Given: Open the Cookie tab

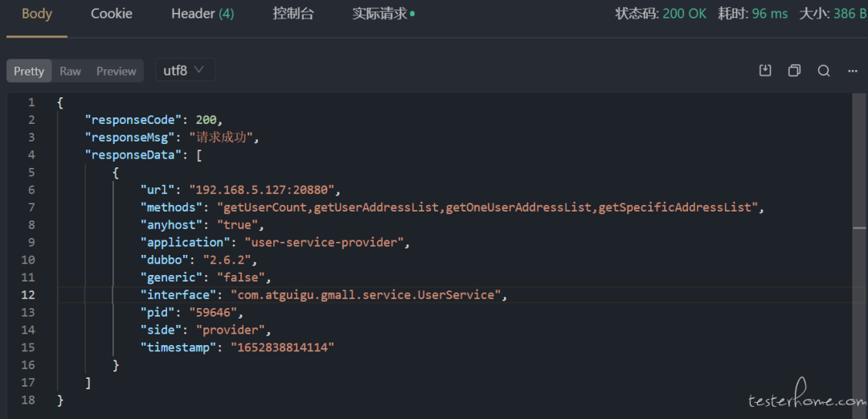Looking at the screenshot, I should pos(112,14).
